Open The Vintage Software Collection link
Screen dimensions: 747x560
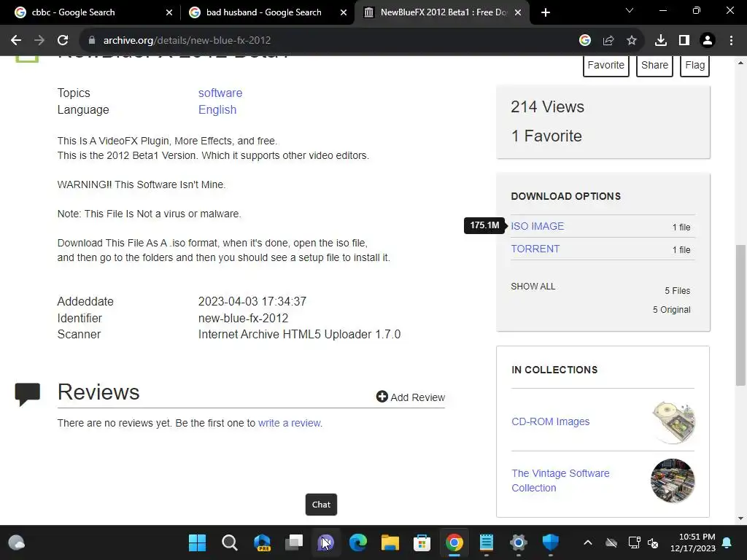click(x=560, y=481)
